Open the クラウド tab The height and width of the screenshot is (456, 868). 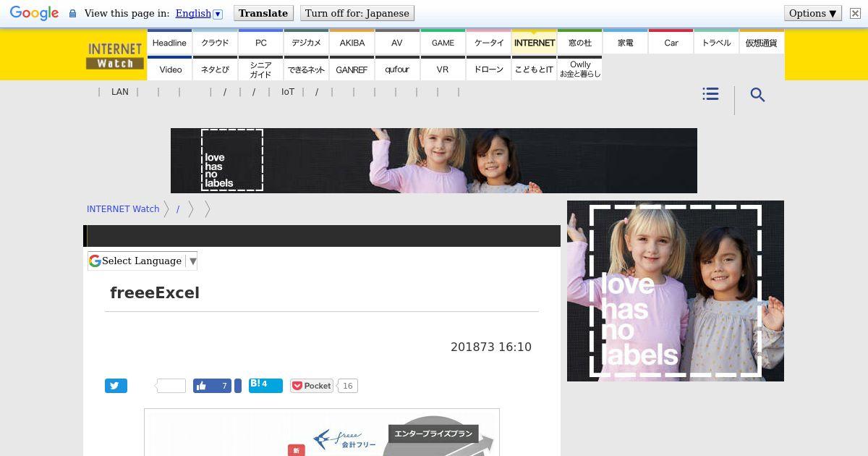[x=215, y=42]
